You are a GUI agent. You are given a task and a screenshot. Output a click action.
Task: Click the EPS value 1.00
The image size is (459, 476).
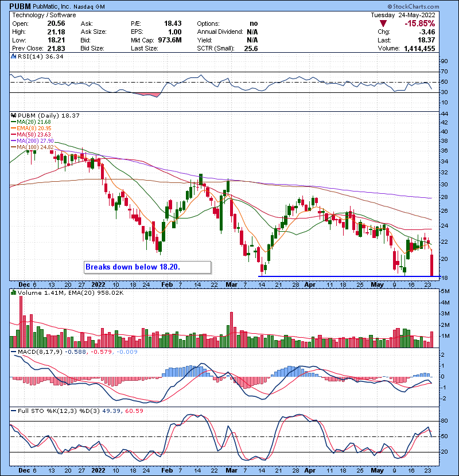pos(174,32)
